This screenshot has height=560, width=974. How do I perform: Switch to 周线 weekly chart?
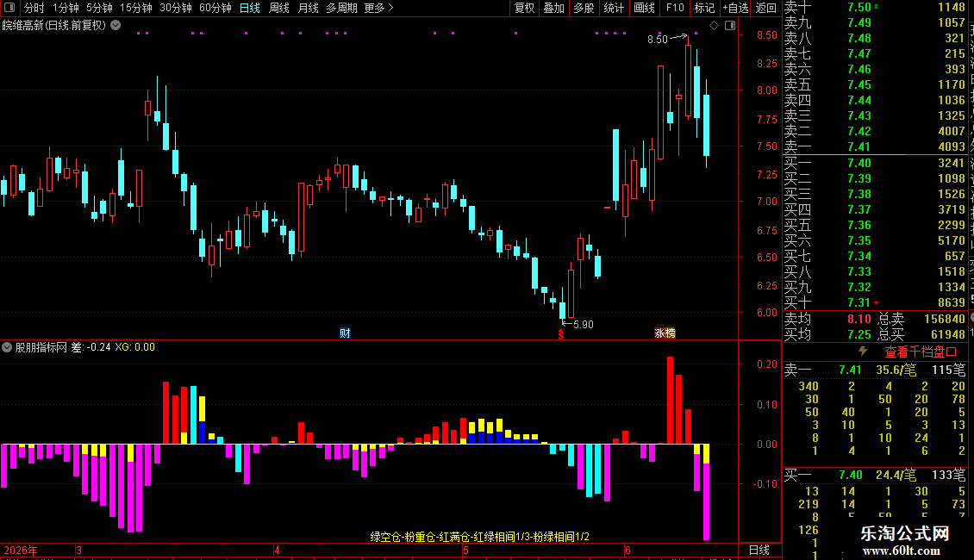279,8
